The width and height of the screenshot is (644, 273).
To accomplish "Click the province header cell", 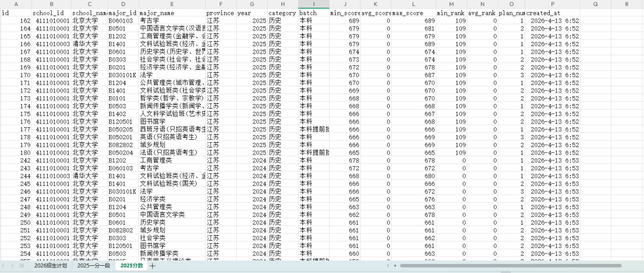I will [x=221, y=13].
